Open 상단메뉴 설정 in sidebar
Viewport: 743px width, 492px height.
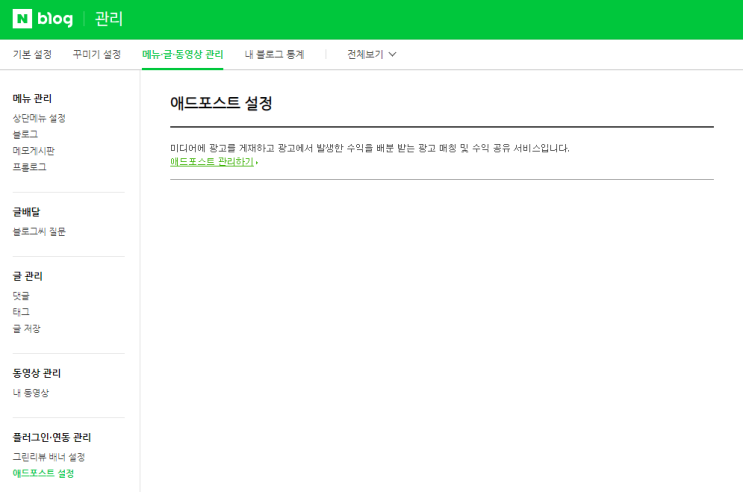pos(39,118)
